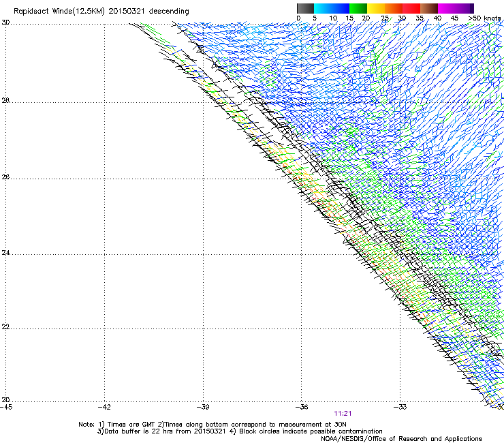Click the brown 35-40 knots legend swatch
The height and width of the screenshot is (443, 504).
pos(429,8)
